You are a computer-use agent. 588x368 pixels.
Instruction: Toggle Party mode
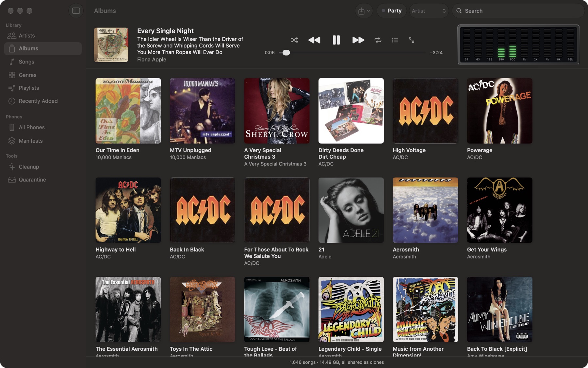coord(391,11)
